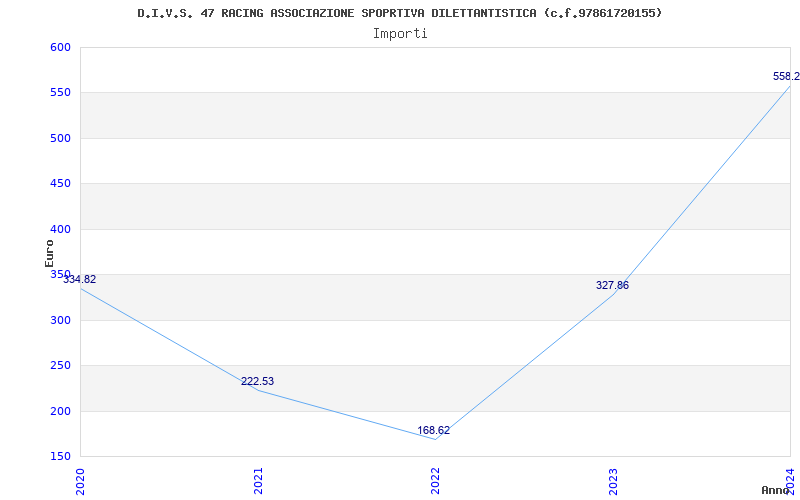Click the 500 y-axis value
Viewport: 800px width, 500px height.
tap(60, 138)
